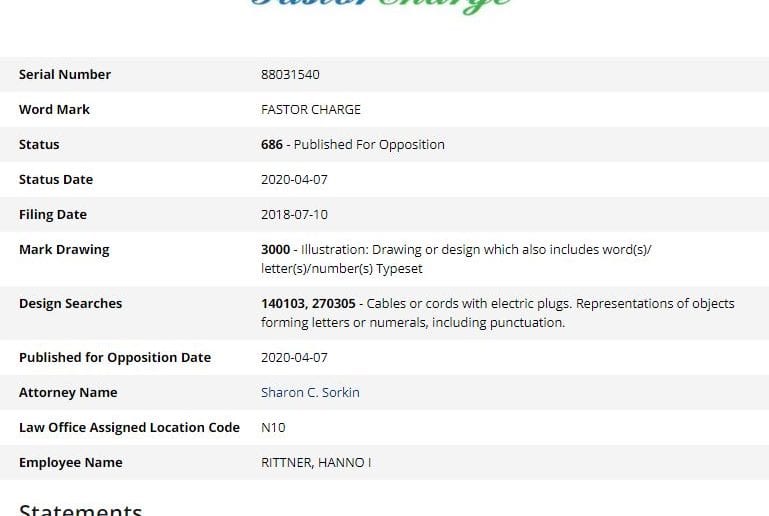The width and height of the screenshot is (769, 516).
Task: Click the Mark Drawing label
Action: click(64, 250)
